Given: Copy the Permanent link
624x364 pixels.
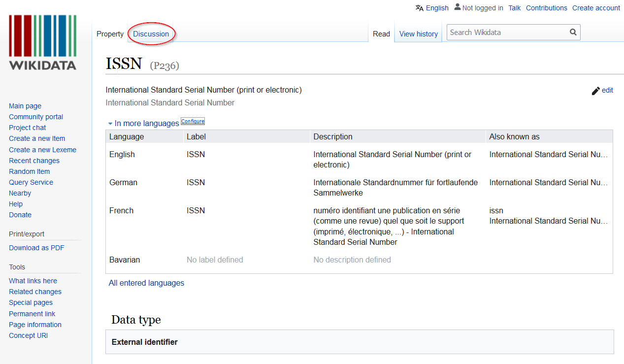Looking at the screenshot, I should 32,314.
